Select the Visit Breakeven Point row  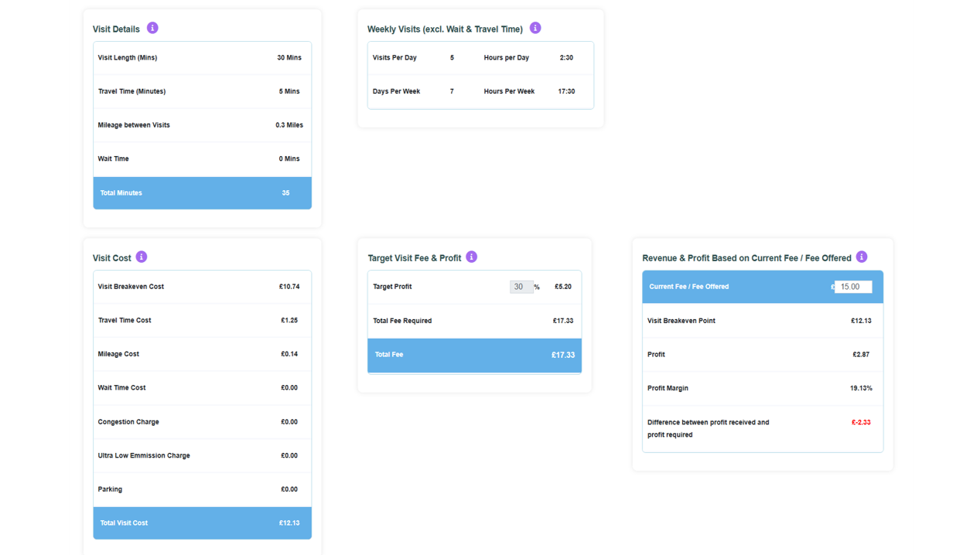pos(763,321)
